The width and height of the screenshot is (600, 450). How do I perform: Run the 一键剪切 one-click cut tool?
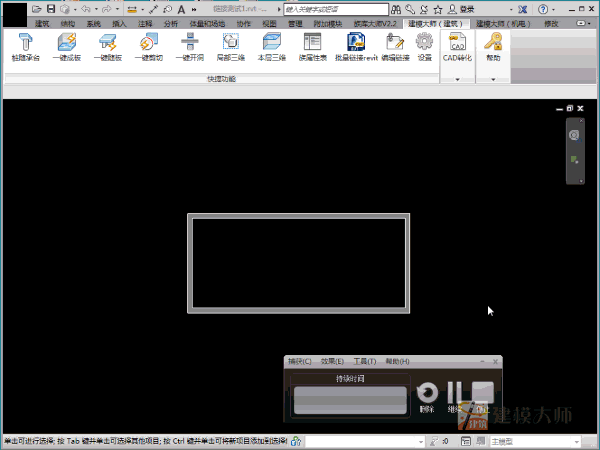point(149,47)
